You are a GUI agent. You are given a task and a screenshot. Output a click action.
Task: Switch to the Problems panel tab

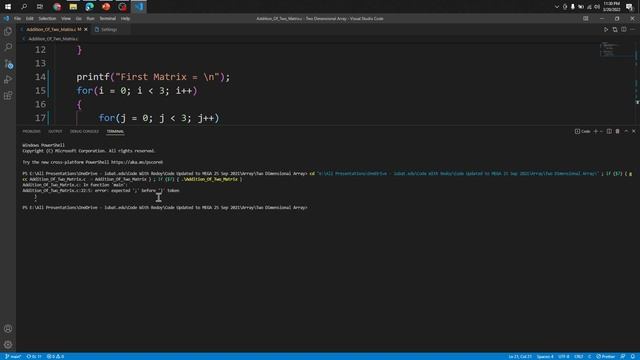coord(31,131)
